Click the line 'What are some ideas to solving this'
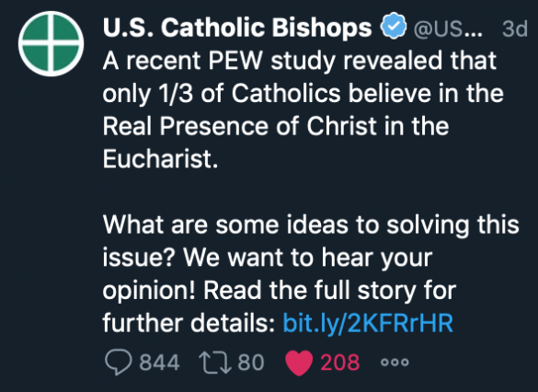The width and height of the screenshot is (538, 392). (311, 225)
